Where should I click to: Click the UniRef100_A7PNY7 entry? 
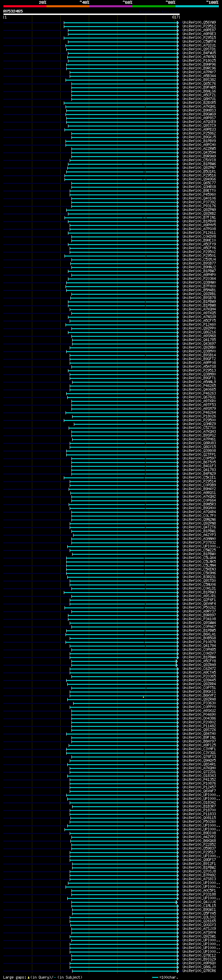199,72
